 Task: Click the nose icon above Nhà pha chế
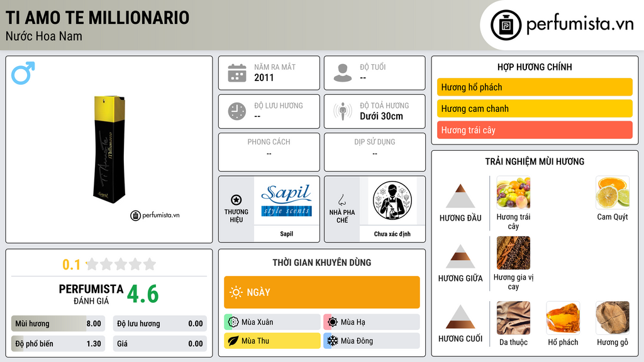(341, 200)
